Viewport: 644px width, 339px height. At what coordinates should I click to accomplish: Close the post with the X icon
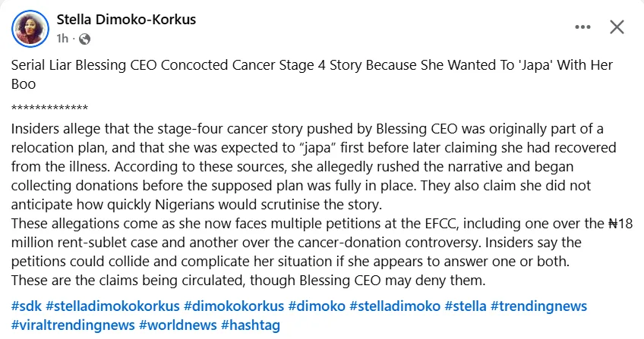617,27
